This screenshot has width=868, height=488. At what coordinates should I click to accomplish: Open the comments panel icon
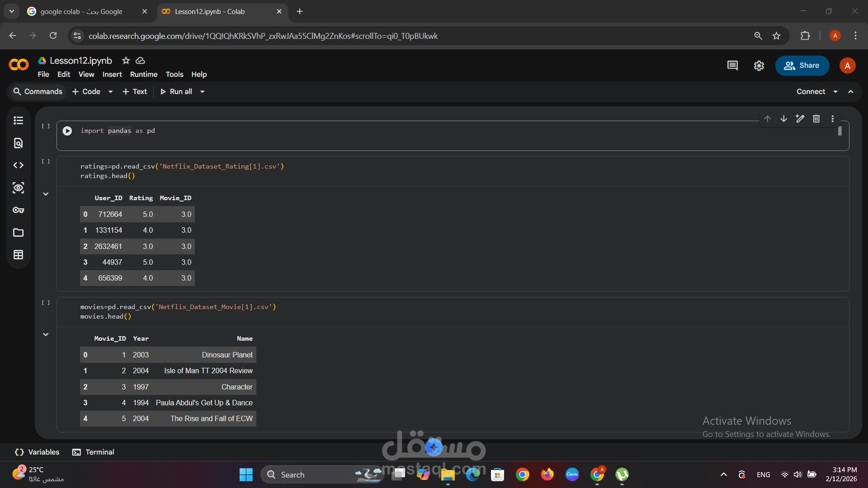(x=732, y=66)
